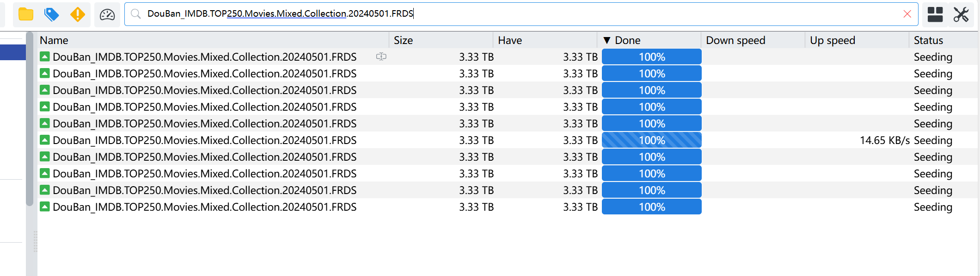Sort torrents by Name column
This screenshot has height=276, width=980.
(54, 40)
